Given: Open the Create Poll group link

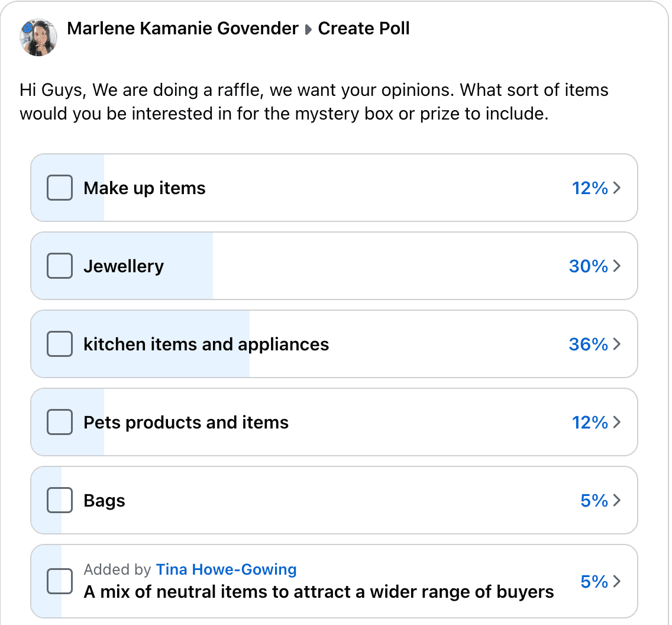Looking at the screenshot, I should click(x=364, y=28).
